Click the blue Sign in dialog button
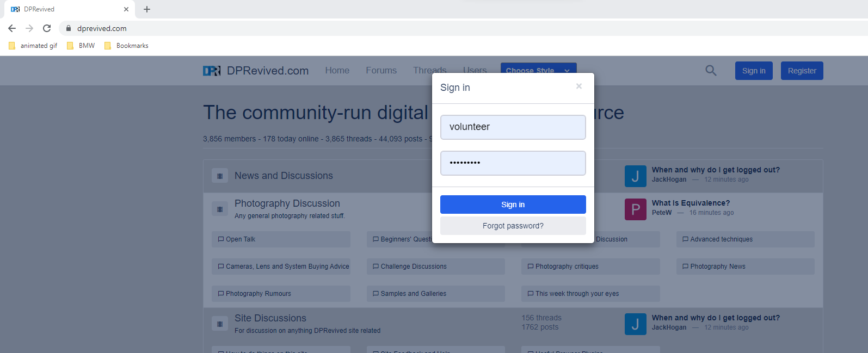This screenshot has height=353, width=868. click(x=513, y=205)
